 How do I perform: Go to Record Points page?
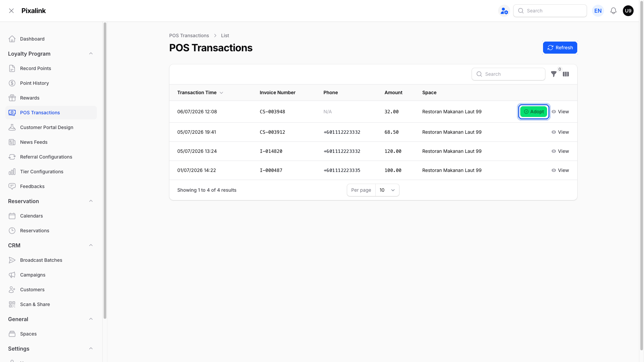click(x=51, y=68)
